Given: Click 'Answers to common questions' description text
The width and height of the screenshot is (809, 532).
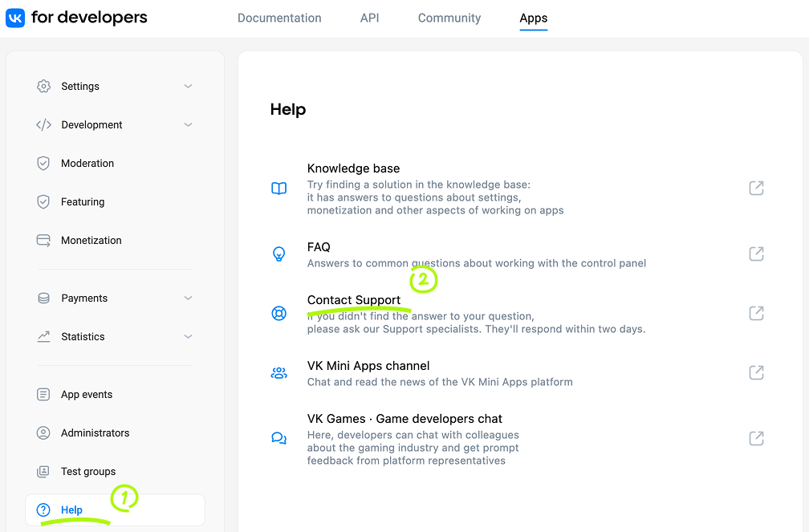Looking at the screenshot, I should point(476,263).
